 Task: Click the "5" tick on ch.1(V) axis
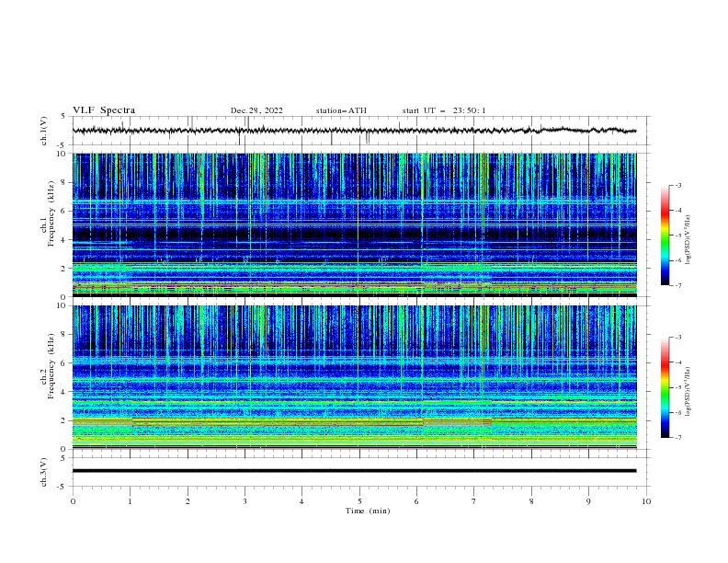coord(63,117)
